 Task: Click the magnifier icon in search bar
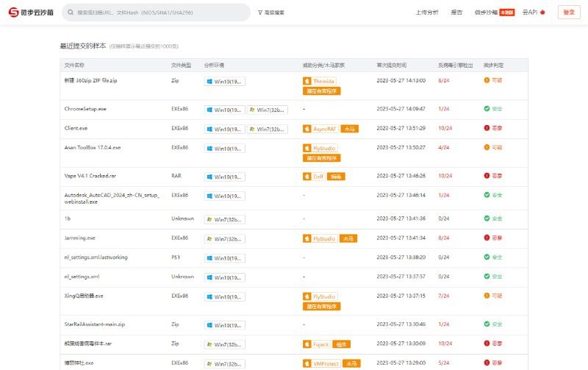70,13
